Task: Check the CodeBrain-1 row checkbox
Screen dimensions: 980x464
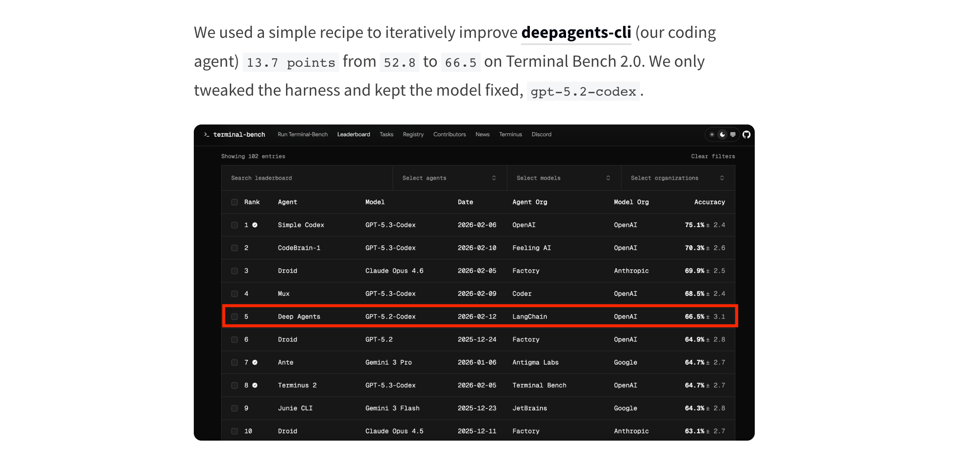Action: (235, 248)
